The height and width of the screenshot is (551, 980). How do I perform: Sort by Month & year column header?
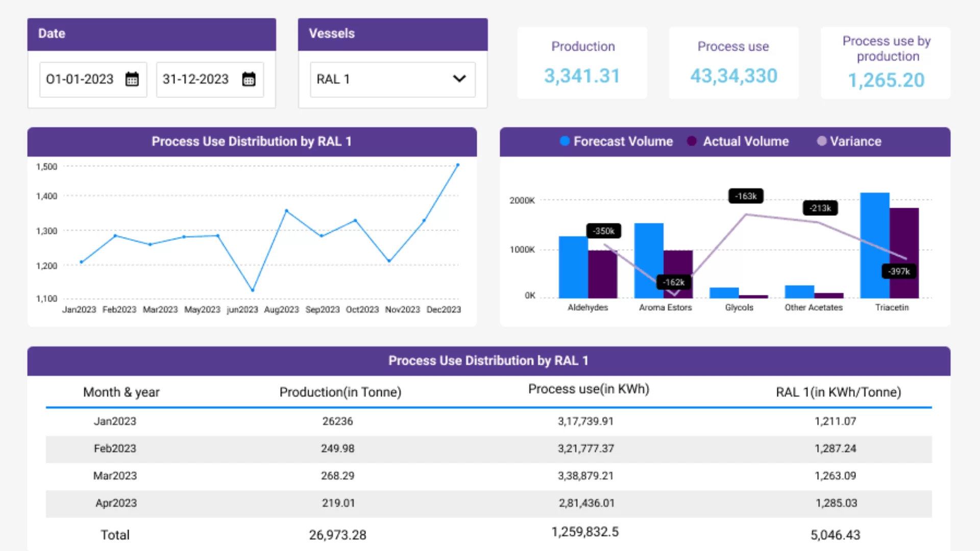[121, 392]
